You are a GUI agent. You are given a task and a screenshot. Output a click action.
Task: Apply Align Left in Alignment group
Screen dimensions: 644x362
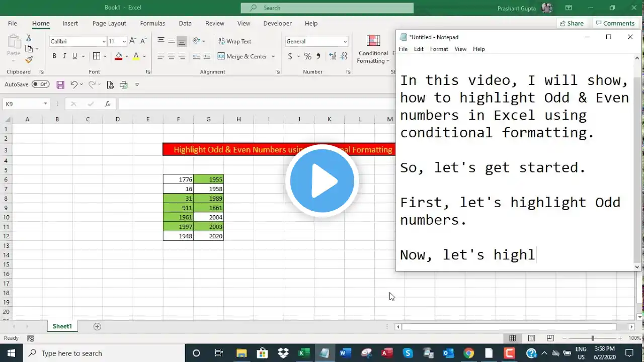click(161, 56)
